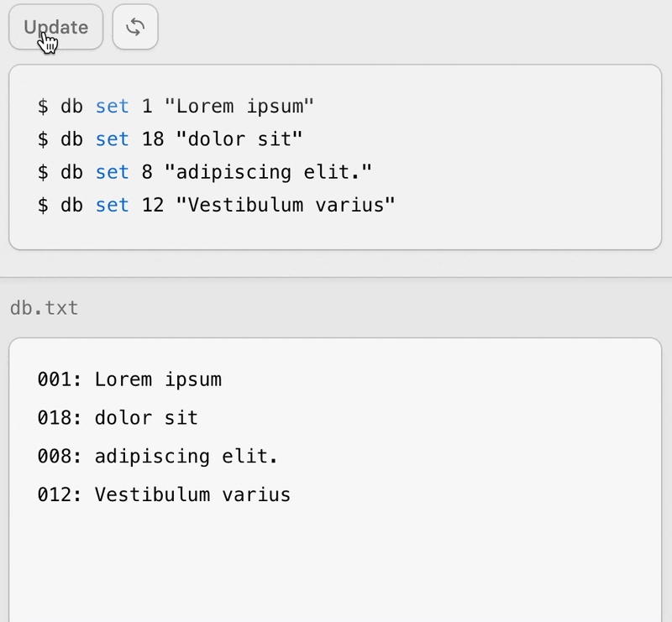Click the 008: adipiscing elit. output row
The image size is (672, 622).
(x=157, y=457)
